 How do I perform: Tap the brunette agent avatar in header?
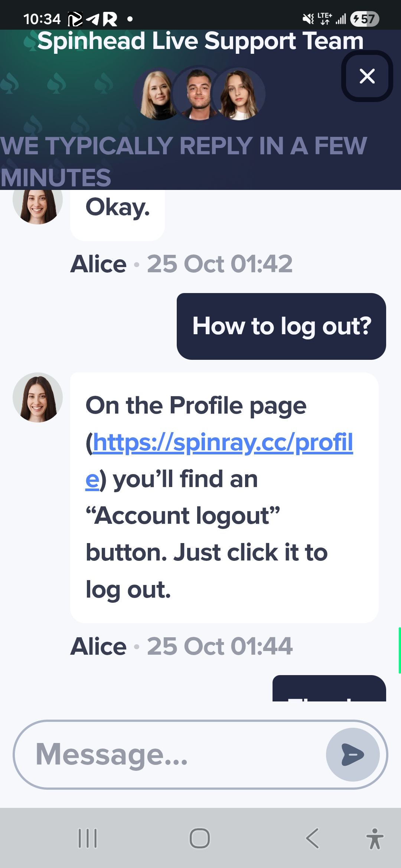(238, 94)
